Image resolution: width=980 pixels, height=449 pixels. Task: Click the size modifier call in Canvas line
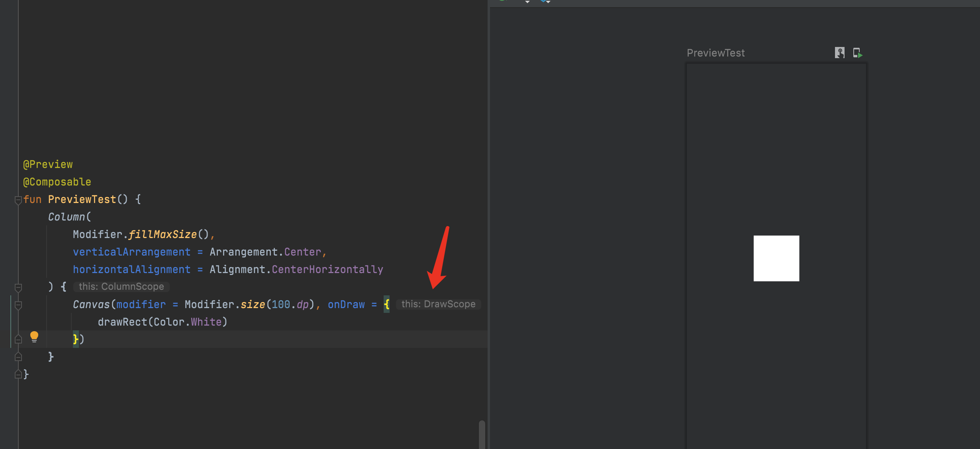[253, 305]
